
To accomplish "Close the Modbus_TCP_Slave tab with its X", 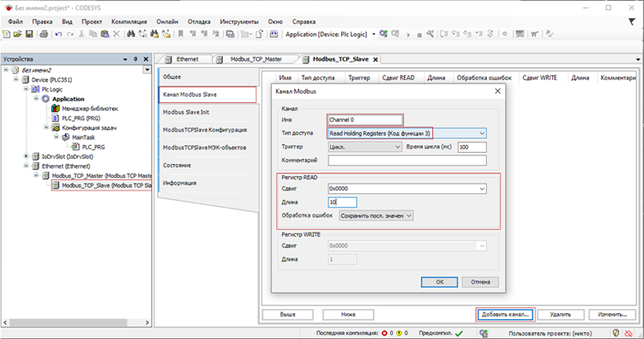I will click(376, 59).
